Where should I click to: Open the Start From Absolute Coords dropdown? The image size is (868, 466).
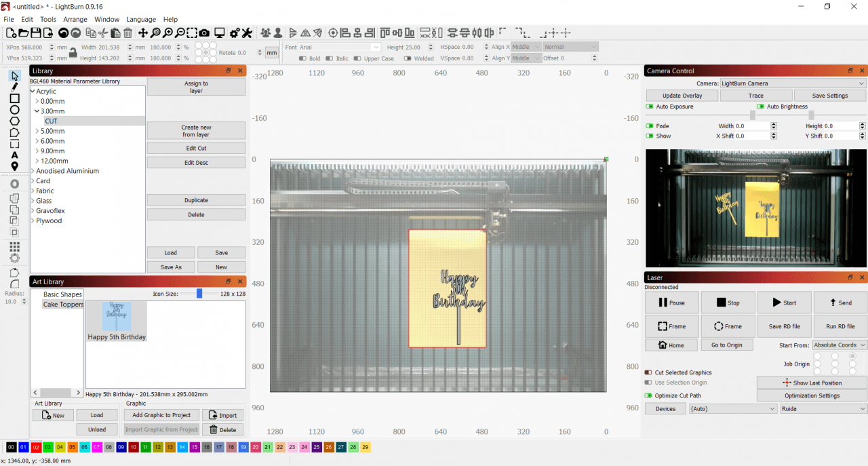tap(839, 345)
